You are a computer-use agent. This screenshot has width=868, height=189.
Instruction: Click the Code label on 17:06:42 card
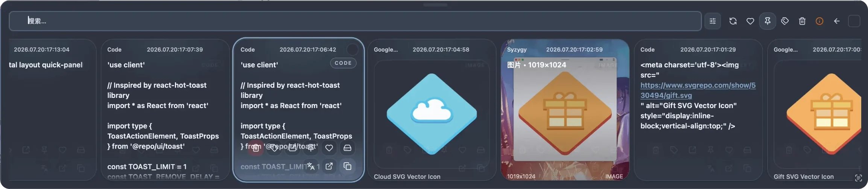point(248,49)
